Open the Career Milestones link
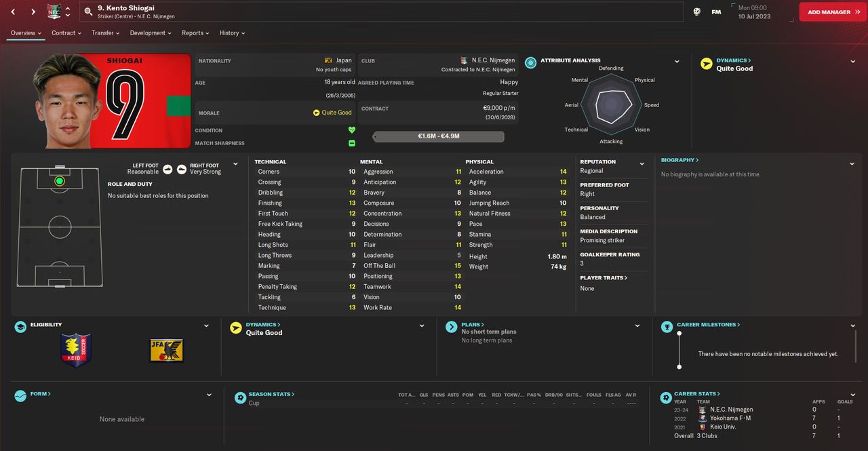This screenshot has height=451, width=868. pyautogui.click(x=708, y=325)
